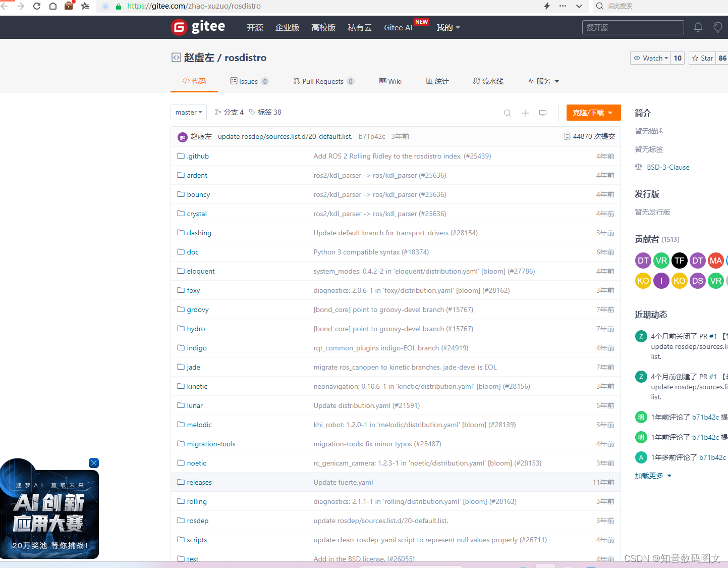The height and width of the screenshot is (568, 728).
Task: Open the Watch dropdown
Action: tap(650, 58)
